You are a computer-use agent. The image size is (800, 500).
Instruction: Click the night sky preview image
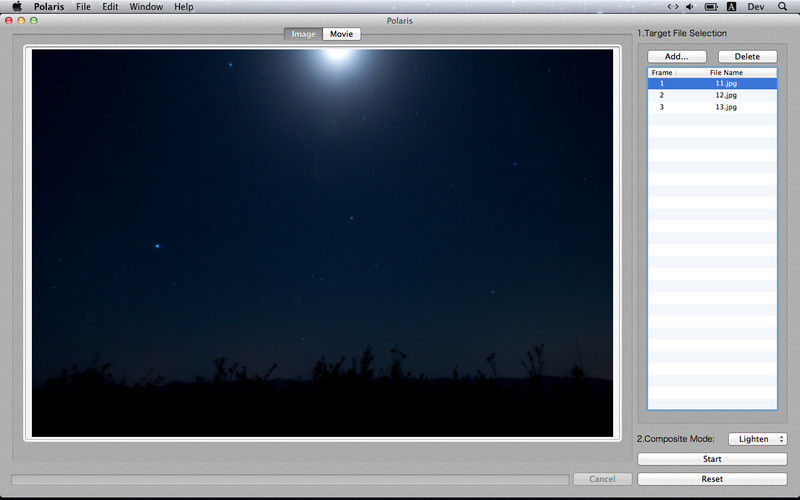tap(322, 243)
